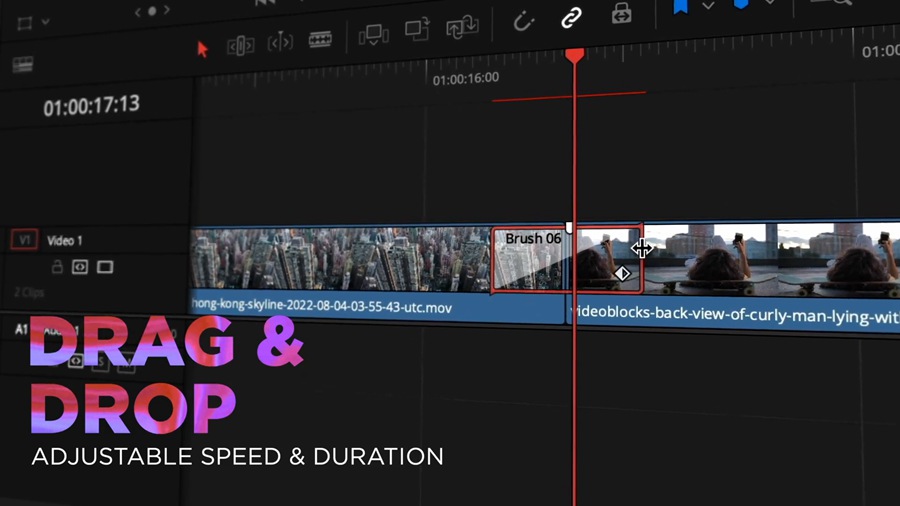The image size is (900, 506).
Task: Select the Blade Edit Mode tool
Action: click(x=320, y=39)
